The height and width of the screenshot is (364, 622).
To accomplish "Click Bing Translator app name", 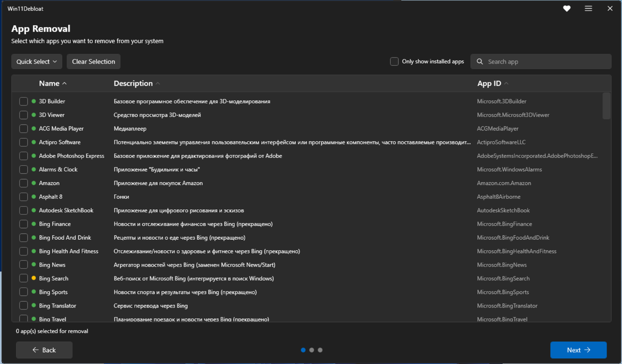I will coord(58,305).
